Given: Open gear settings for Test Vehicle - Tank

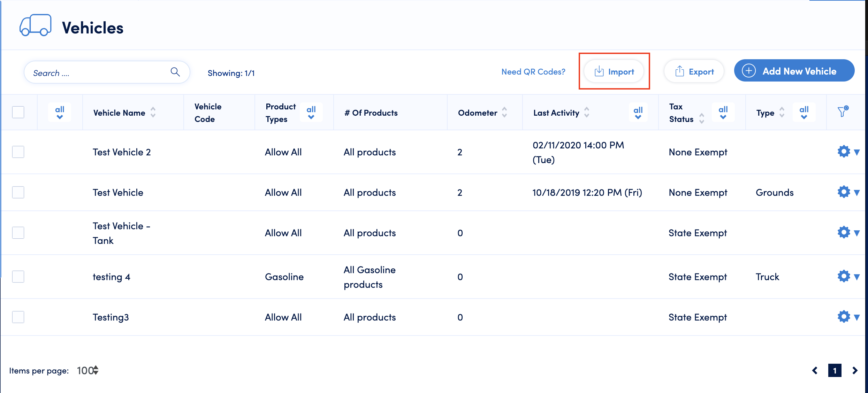Looking at the screenshot, I should point(844,232).
